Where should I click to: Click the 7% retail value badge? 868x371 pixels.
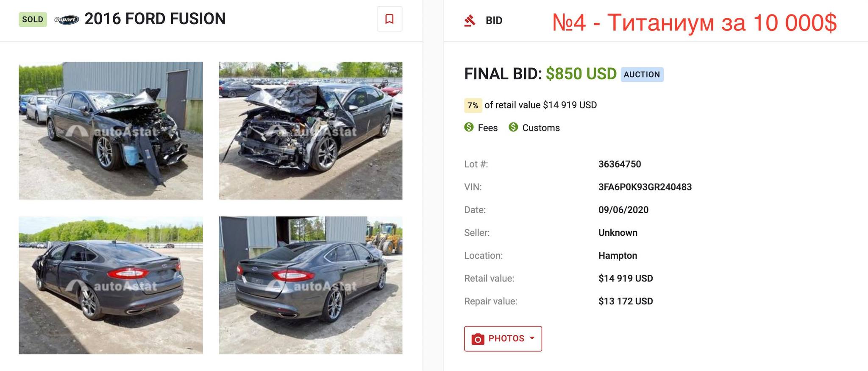(473, 105)
